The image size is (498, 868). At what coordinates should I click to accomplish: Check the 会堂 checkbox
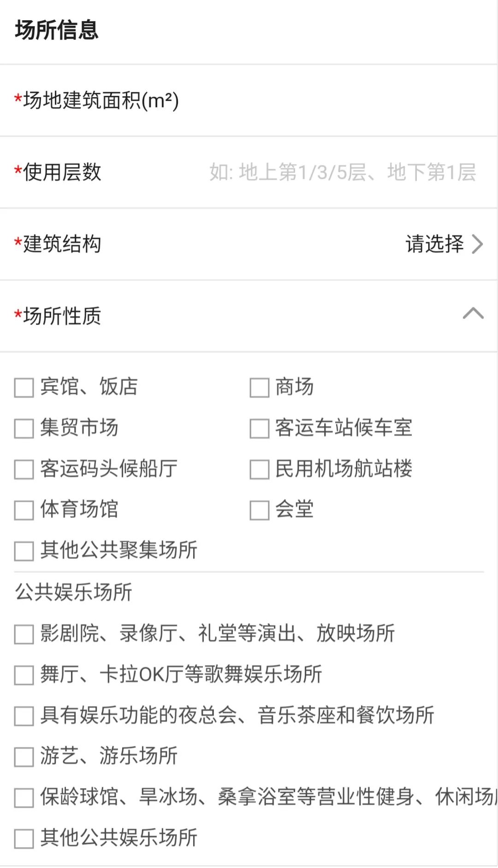tap(259, 510)
